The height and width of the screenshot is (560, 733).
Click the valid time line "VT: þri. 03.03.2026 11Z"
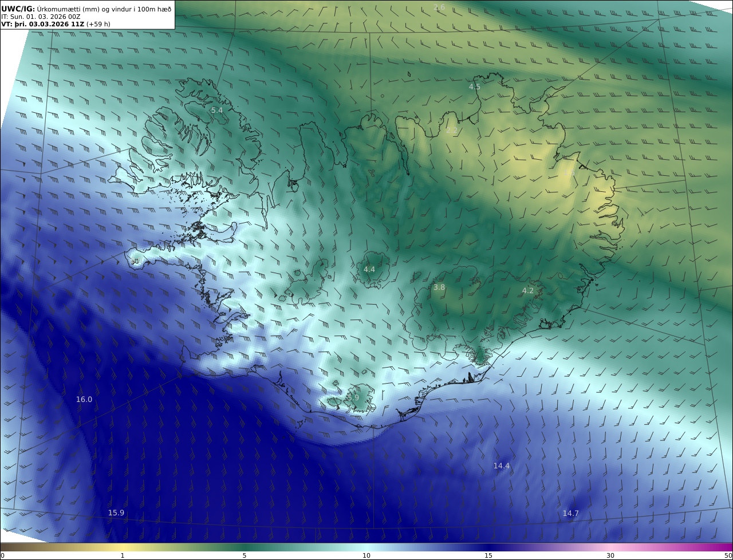click(43, 24)
